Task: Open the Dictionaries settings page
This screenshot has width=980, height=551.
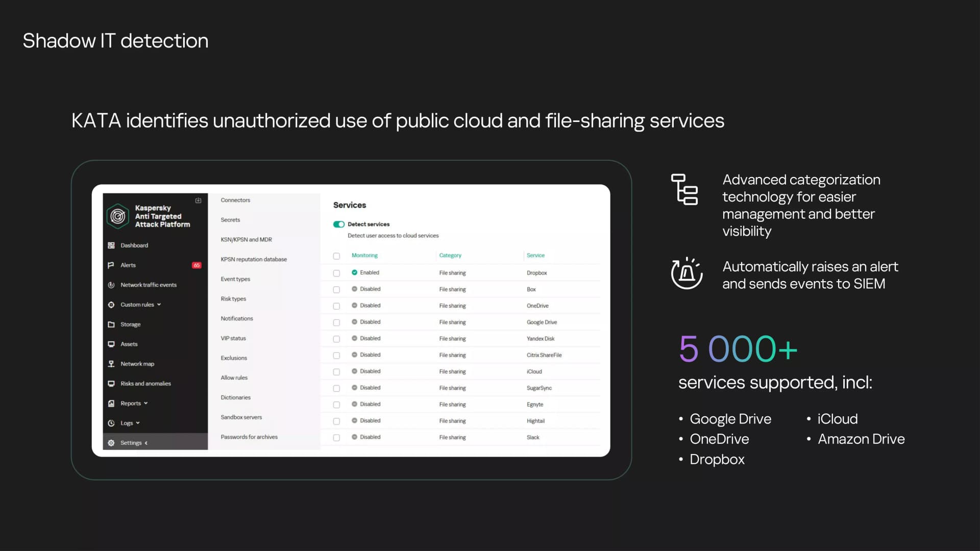Action: pos(235,397)
